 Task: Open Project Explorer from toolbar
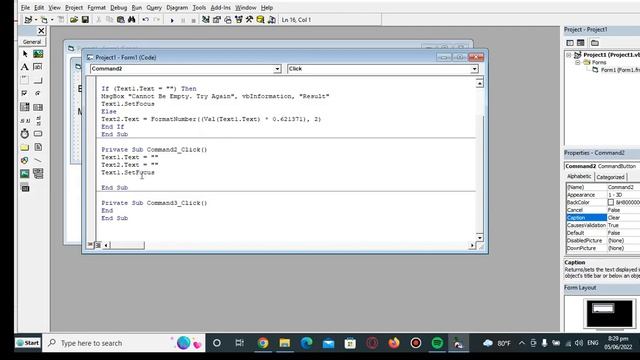click(206, 20)
